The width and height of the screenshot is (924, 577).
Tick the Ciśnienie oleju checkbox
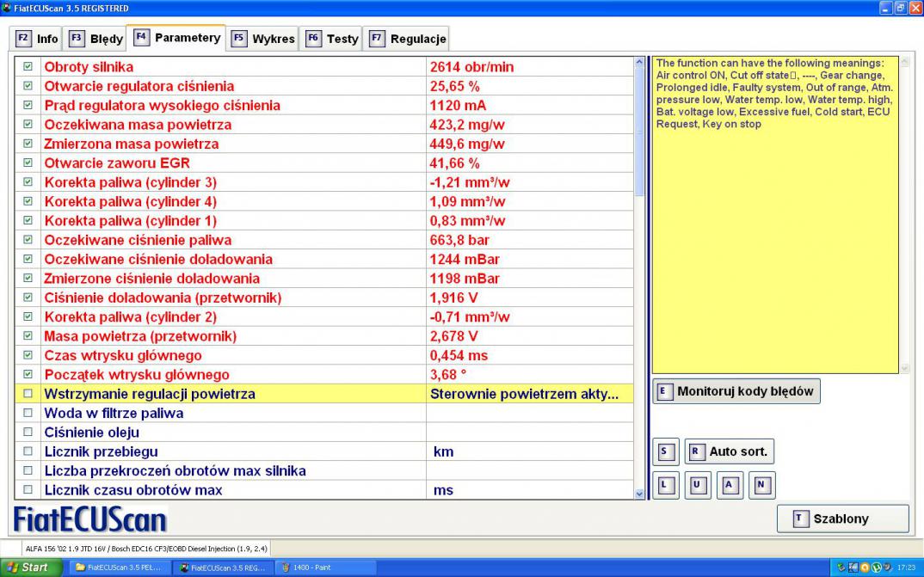point(28,433)
